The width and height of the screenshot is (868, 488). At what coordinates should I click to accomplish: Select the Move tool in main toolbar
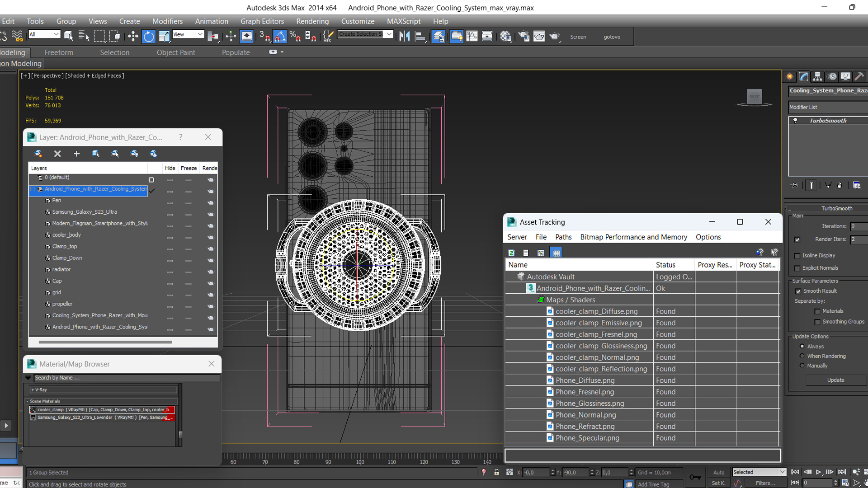point(133,37)
